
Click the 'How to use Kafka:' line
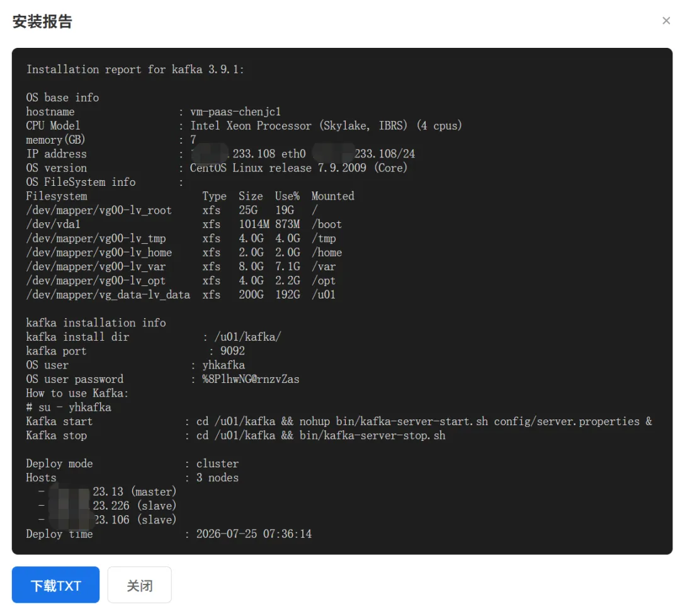click(x=77, y=394)
